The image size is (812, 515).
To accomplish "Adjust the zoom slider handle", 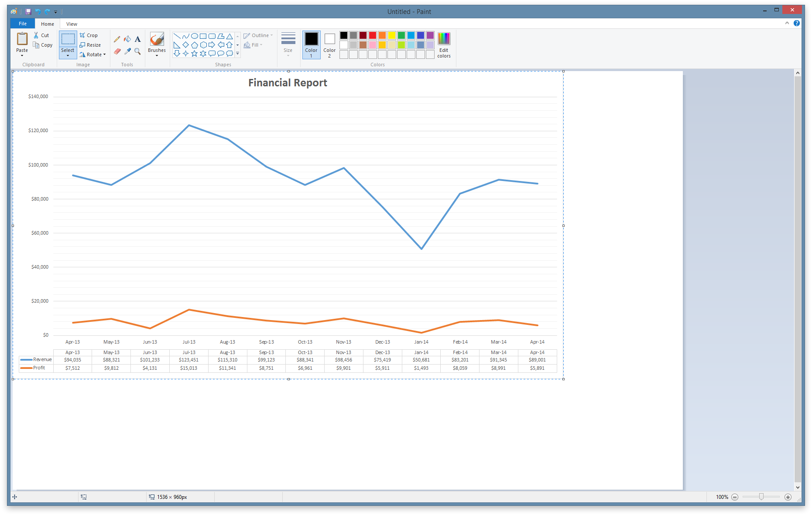I will coord(761,497).
